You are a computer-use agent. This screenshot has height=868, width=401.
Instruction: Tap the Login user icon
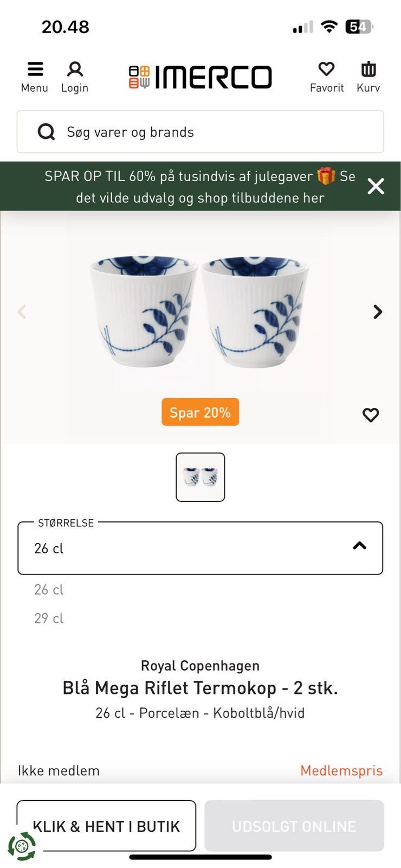(75, 69)
